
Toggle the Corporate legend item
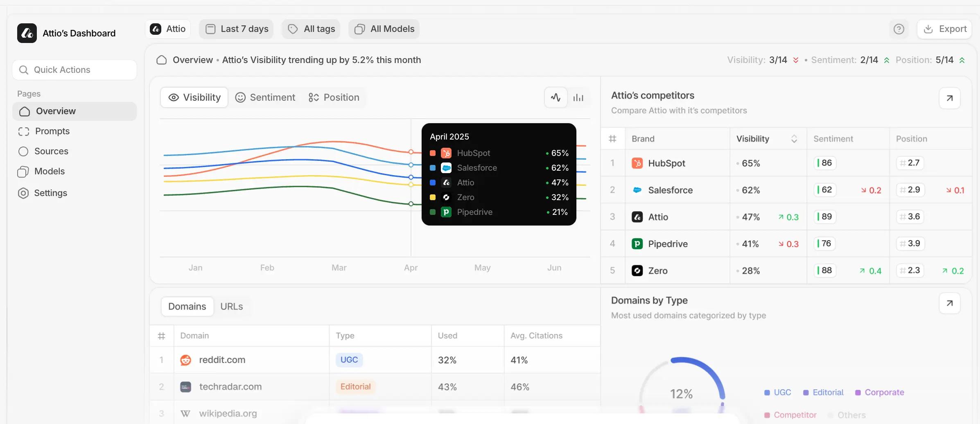click(880, 392)
